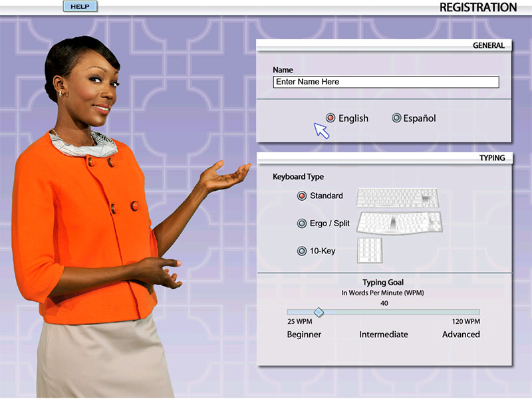Select the English language radio button
This screenshot has height=399, width=532.
click(331, 118)
